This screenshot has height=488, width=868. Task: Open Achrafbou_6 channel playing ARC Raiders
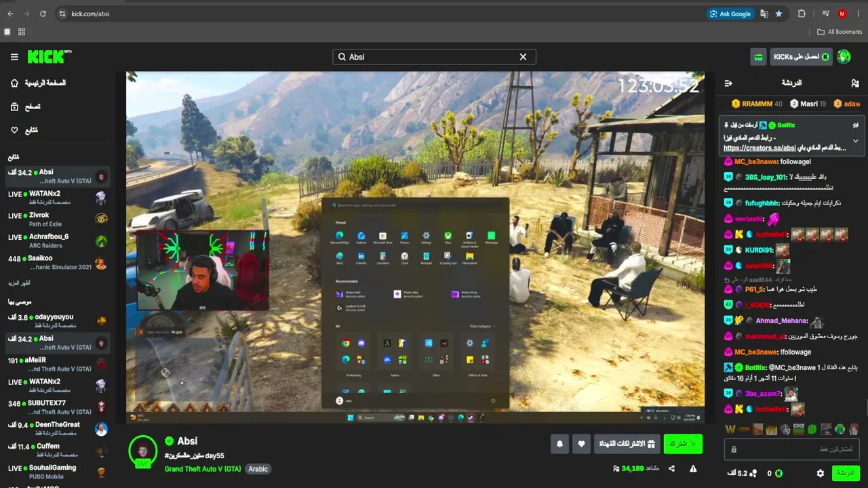57,241
